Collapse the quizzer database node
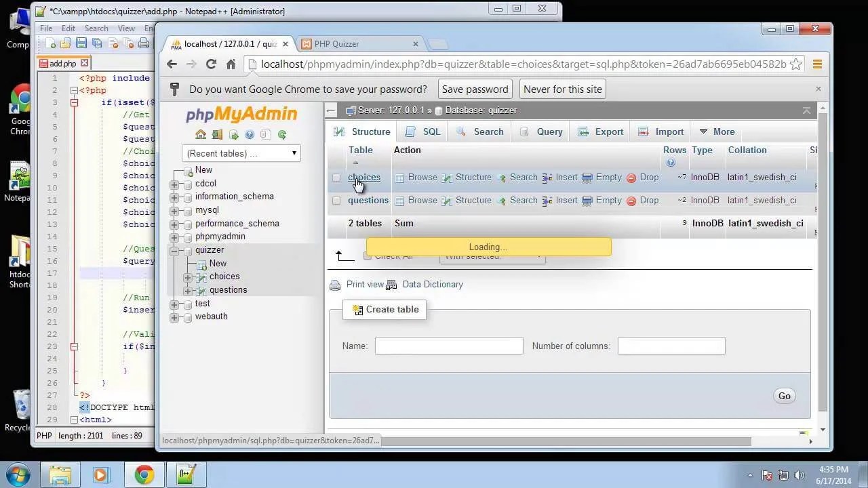The width and height of the screenshot is (868, 488). click(x=174, y=251)
